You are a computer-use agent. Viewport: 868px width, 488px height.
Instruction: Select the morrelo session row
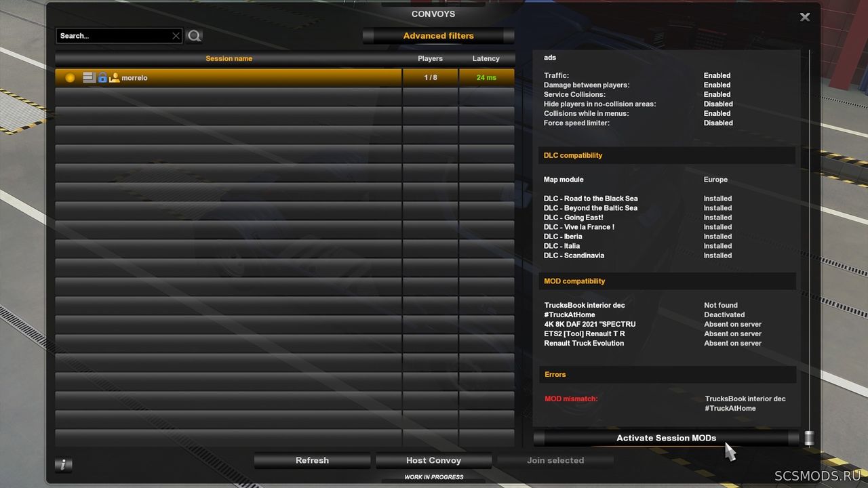[285, 78]
